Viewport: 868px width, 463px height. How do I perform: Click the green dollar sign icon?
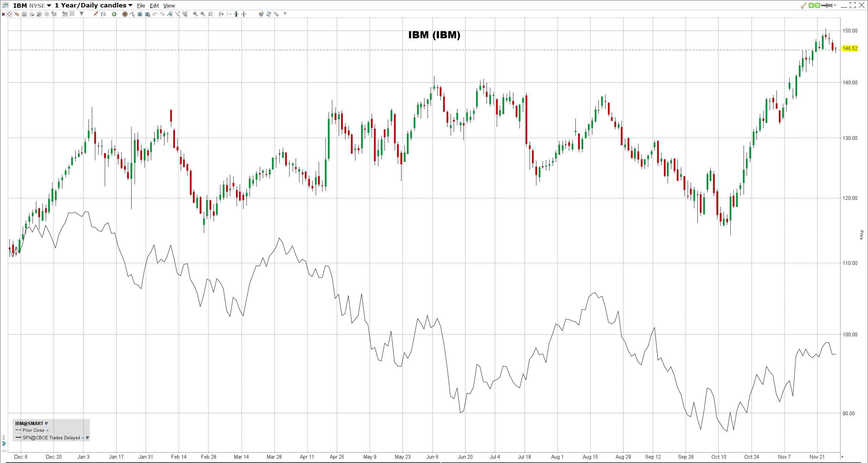click(114, 14)
